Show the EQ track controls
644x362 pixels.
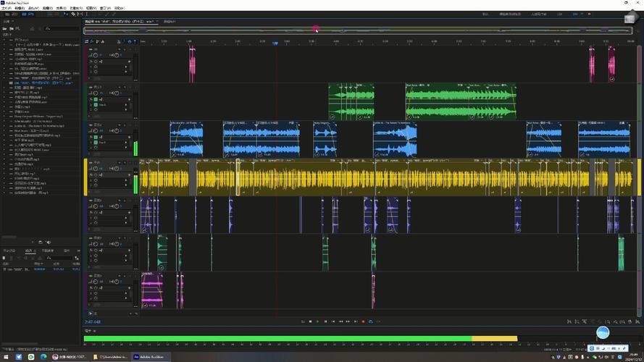pyautogui.click(x=103, y=41)
